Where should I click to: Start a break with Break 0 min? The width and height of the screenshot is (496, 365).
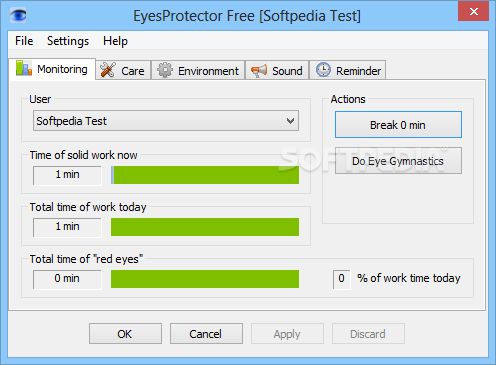click(398, 125)
